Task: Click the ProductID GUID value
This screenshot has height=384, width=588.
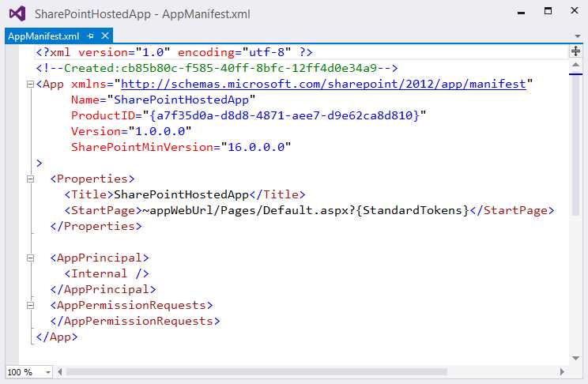Action: point(285,115)
